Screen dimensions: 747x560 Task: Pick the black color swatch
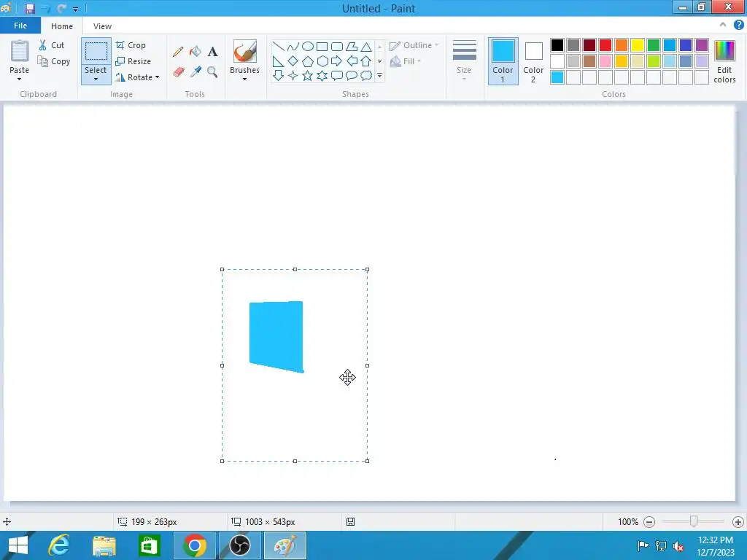click(x=557, y=45)
